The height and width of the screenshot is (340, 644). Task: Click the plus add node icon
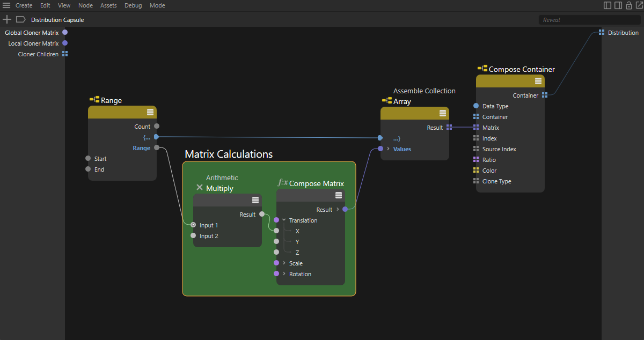pyautogui.click(x=7, y=19)
